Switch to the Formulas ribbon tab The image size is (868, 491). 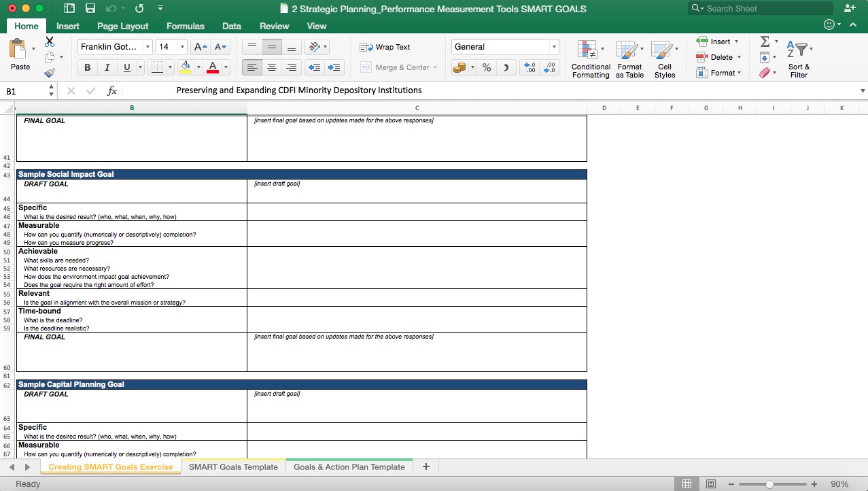click(185, 26)
